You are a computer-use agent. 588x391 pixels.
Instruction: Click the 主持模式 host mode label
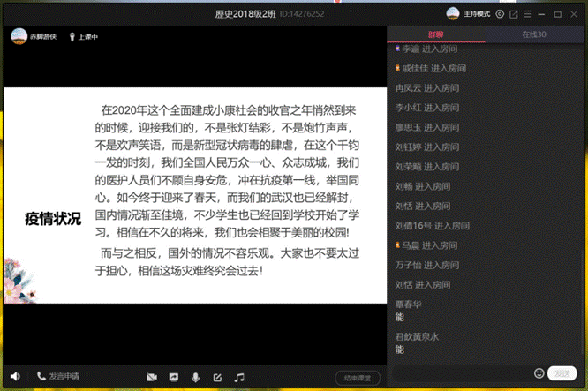[478, 14]
